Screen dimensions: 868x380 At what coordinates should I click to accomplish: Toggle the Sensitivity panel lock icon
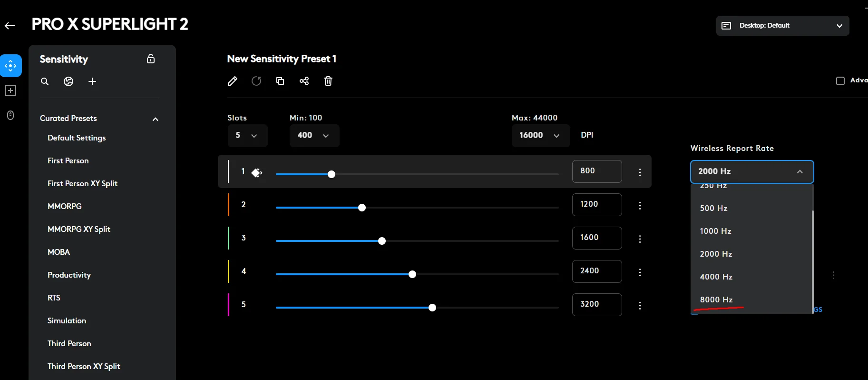point(151,59)
